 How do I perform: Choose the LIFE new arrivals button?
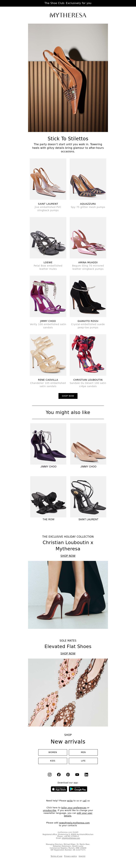(x=83, y=761)
